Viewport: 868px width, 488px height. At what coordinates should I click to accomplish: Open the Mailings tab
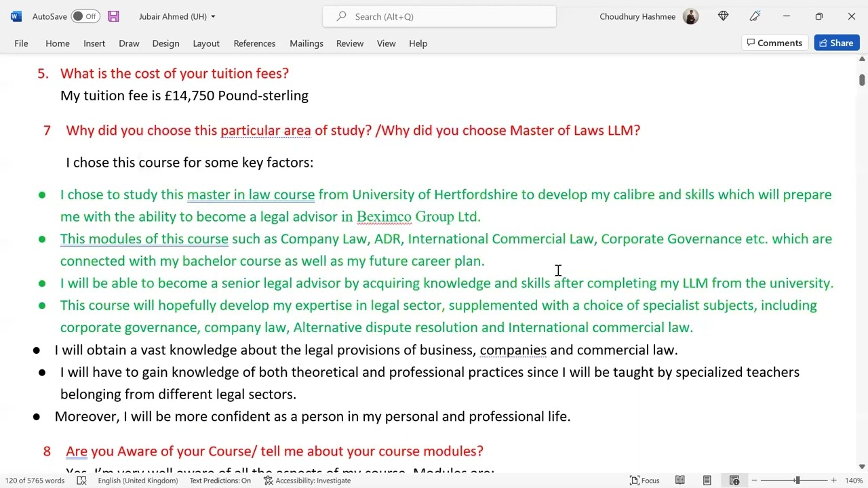[307, 43]
